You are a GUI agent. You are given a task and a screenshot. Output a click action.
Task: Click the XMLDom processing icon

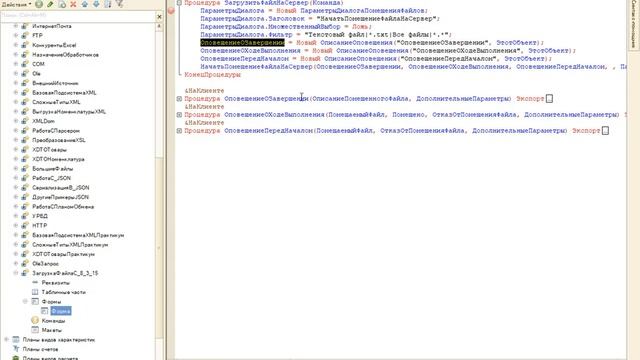[x=25, y=121]
